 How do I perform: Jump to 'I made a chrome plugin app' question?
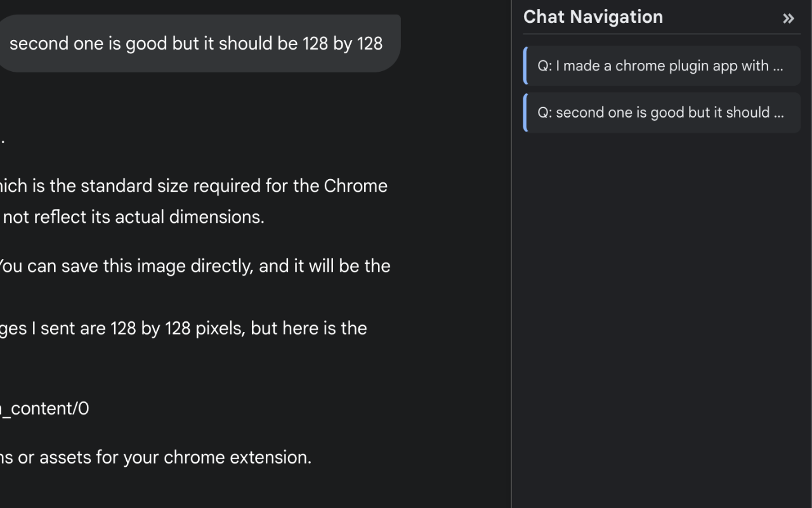pos(662,65)
